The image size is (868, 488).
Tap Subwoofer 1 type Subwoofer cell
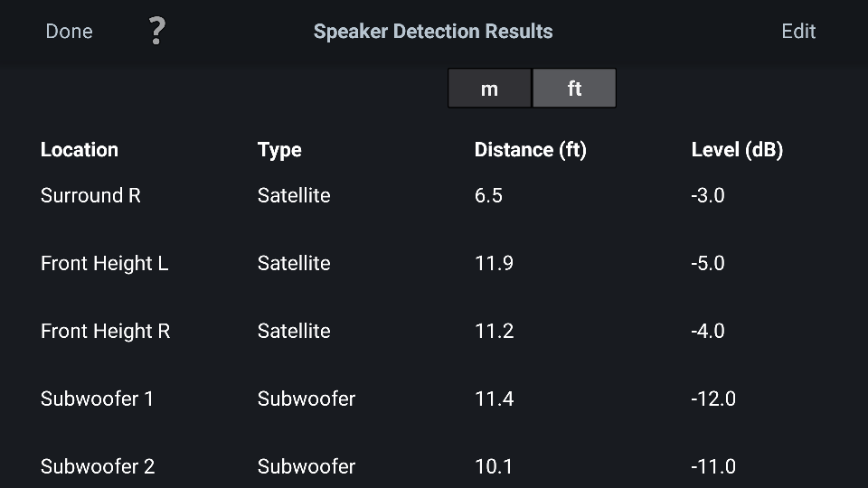point(307,399)
